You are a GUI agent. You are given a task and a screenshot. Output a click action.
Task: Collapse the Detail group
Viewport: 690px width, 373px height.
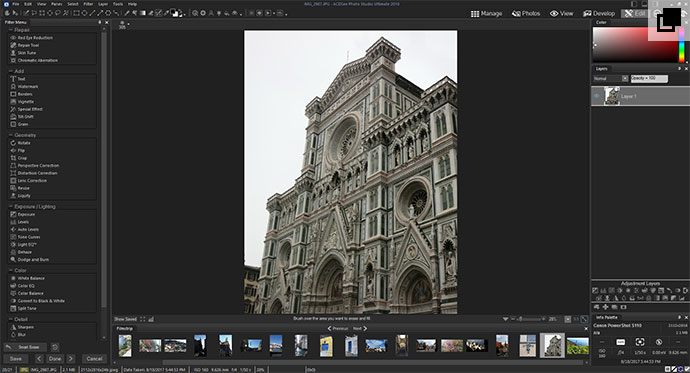[x=11, y=319]
